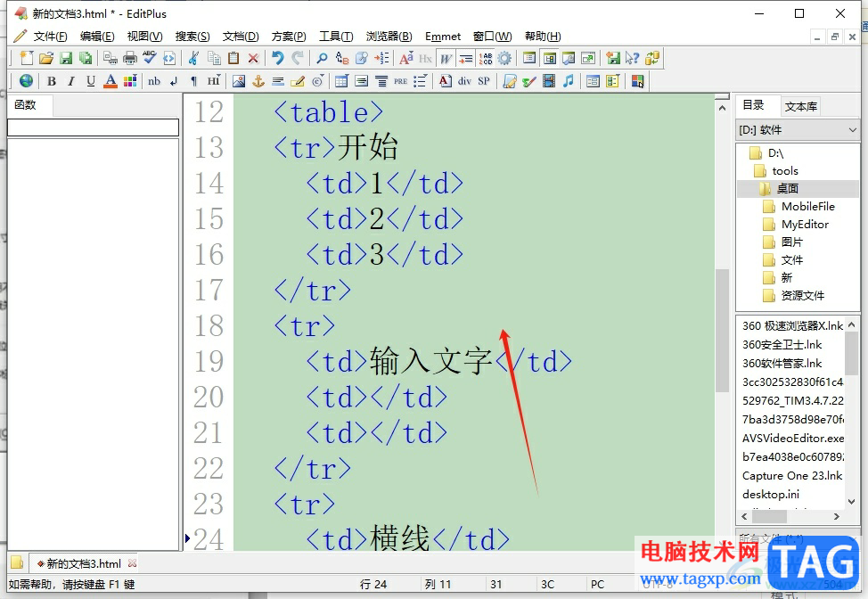868x599 pixels.
Task: Insert image tag icon
Action: point(239,81)
